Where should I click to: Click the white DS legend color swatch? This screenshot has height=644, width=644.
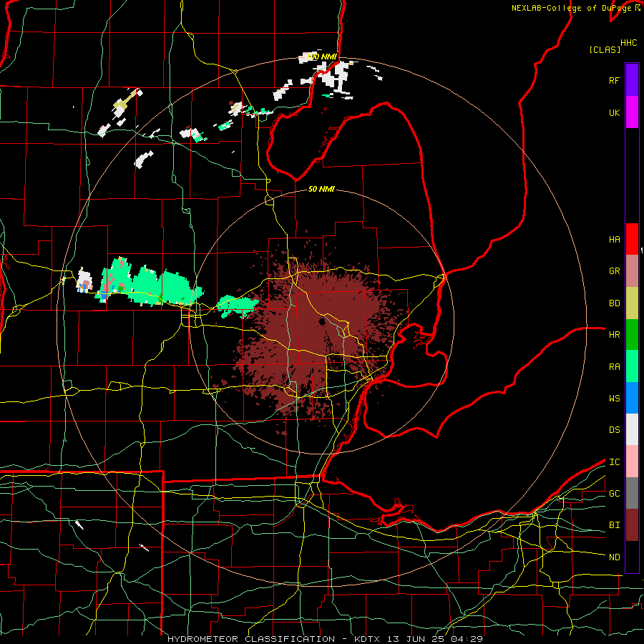(x=632, y=429)
